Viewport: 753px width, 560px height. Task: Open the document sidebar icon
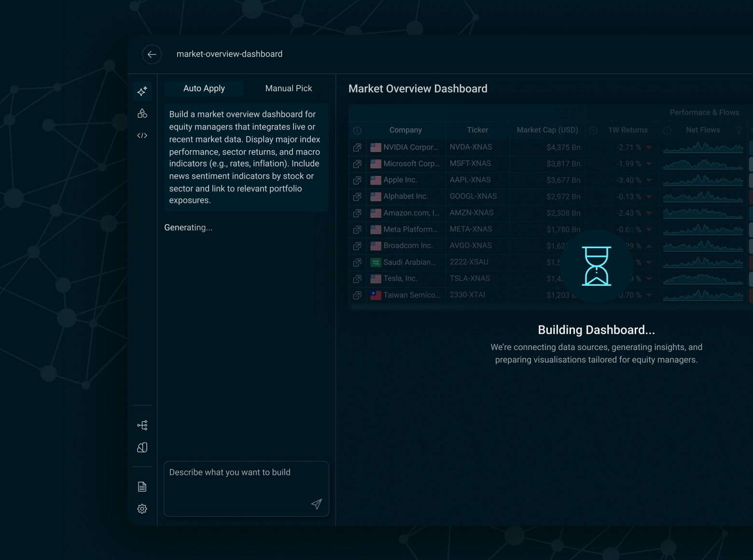point(142,487)
